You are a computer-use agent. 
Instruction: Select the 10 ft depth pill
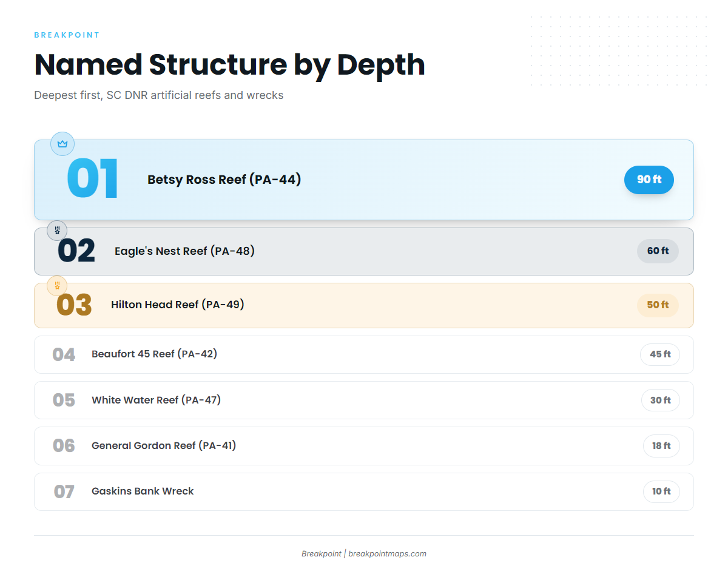coord(661,491)
